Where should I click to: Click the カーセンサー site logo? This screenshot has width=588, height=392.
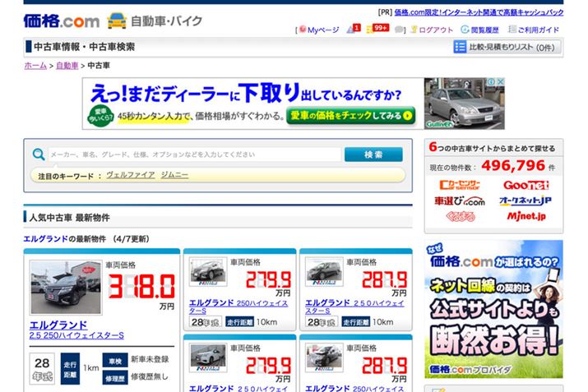pos(460,187)
